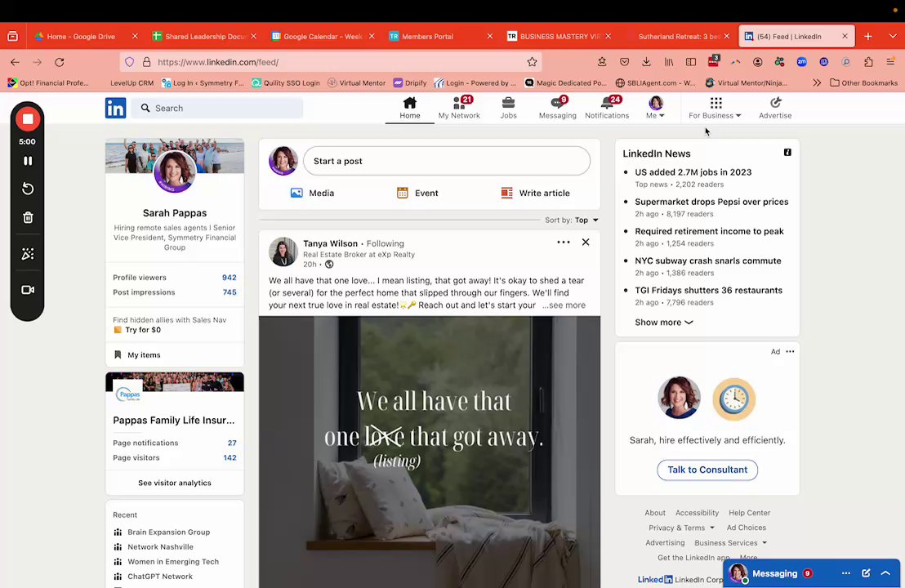Change Sort by Top dropdown
The image size is (905, 588).
click(x=586, y=220)
